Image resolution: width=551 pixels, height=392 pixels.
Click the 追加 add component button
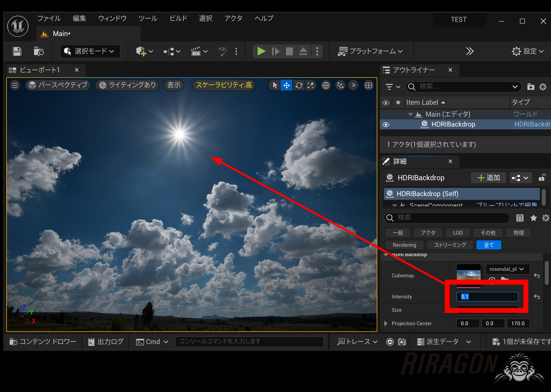[488, 178]
